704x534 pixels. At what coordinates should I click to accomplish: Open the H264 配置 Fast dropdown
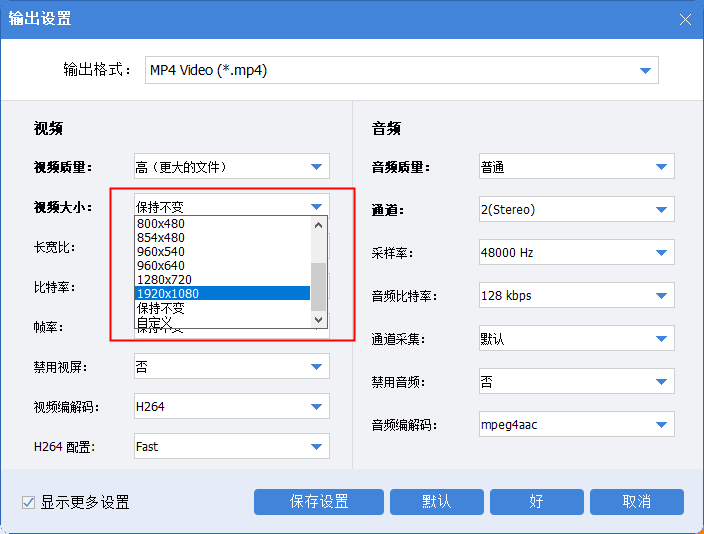[x=232, y=446]
